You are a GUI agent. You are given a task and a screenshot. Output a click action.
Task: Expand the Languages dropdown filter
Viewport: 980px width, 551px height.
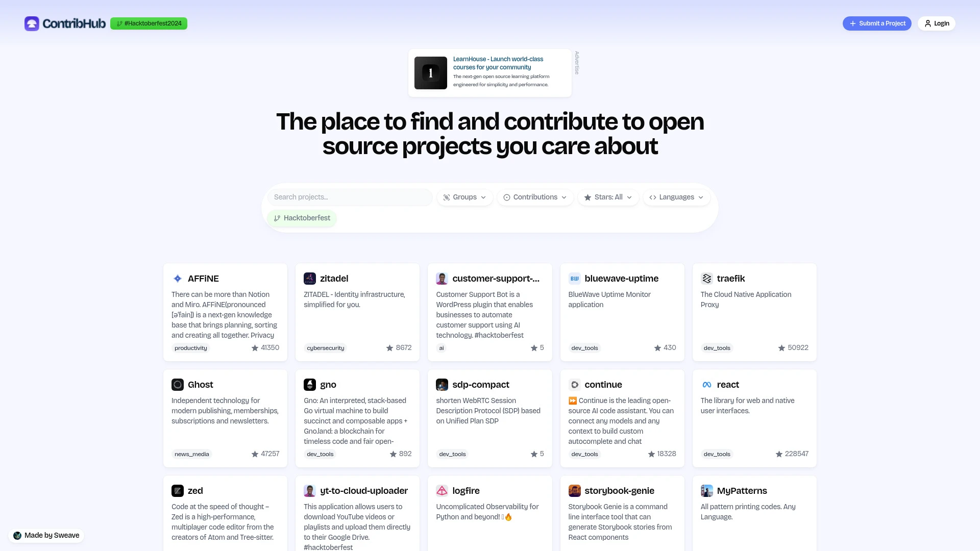pyautogui.click(x=676, y=197)
